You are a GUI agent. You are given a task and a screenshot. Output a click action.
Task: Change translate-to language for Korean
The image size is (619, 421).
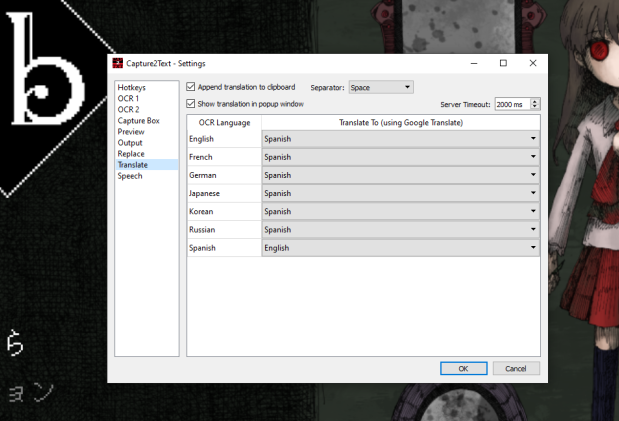tap(400, 211)
